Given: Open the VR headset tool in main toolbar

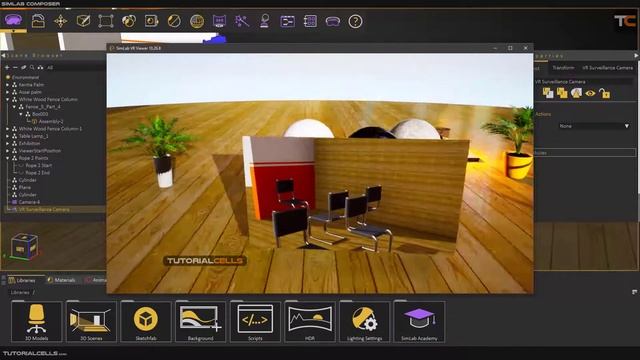Looking at the screenshot, I should pos(13,20).
